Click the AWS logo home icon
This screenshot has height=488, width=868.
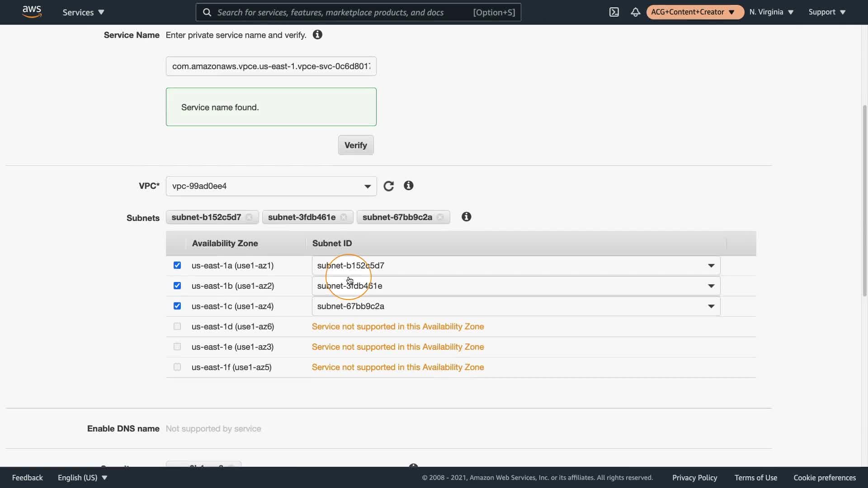coord(32,12)
